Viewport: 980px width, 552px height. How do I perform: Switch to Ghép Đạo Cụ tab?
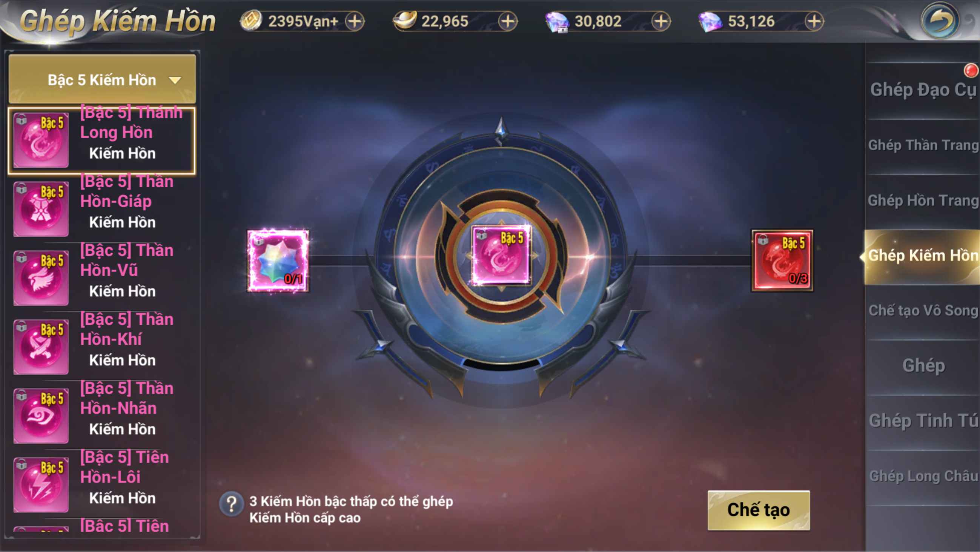[923, 90]
